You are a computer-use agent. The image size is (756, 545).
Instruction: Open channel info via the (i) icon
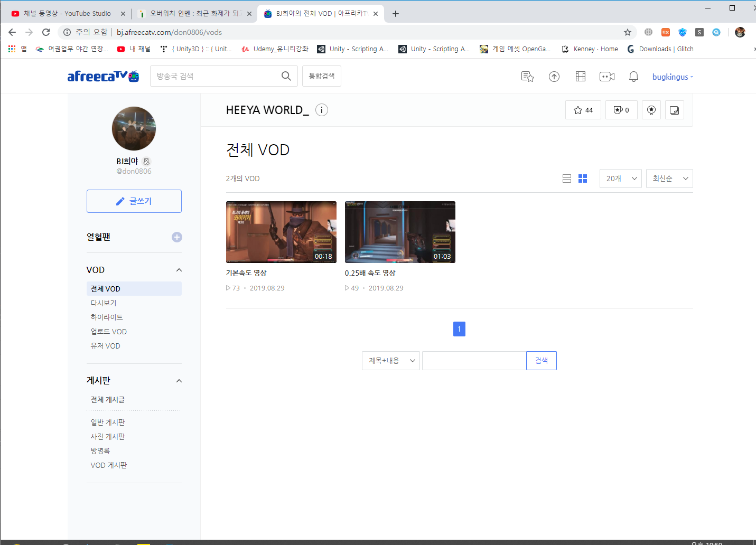click(x=321, y=110)
